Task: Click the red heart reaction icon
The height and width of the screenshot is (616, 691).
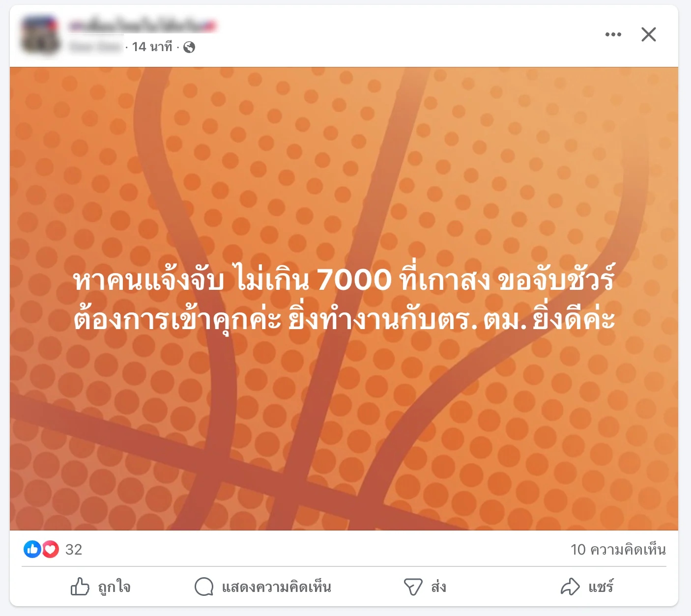Action: (x=50, y=549)
